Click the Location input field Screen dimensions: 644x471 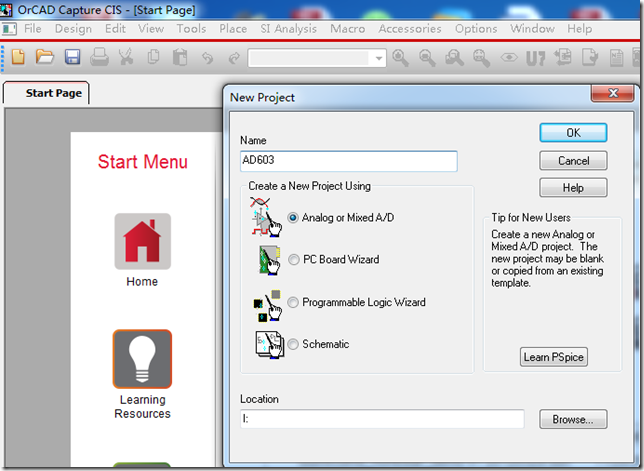point(382,419)
